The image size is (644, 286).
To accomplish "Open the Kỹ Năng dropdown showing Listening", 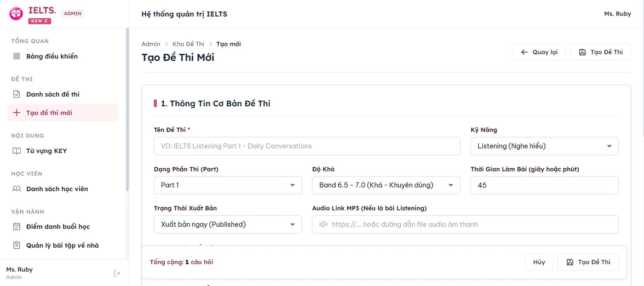I will coord(544,146).
